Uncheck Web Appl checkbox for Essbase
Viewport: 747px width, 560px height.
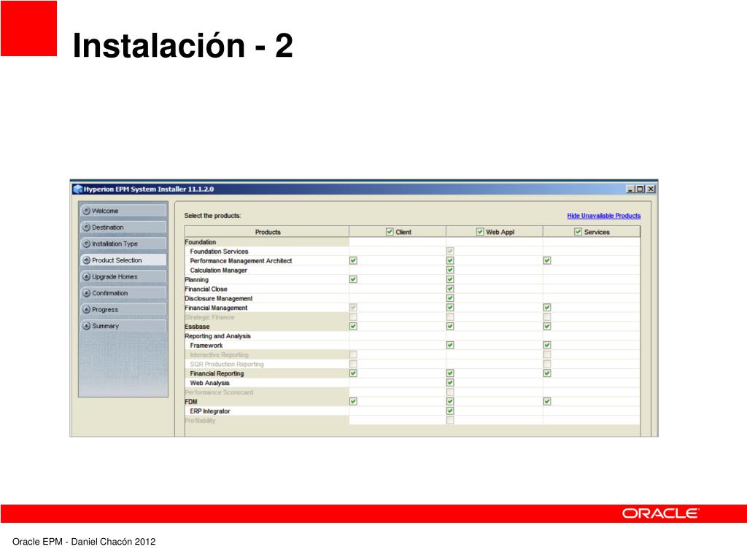449,326
